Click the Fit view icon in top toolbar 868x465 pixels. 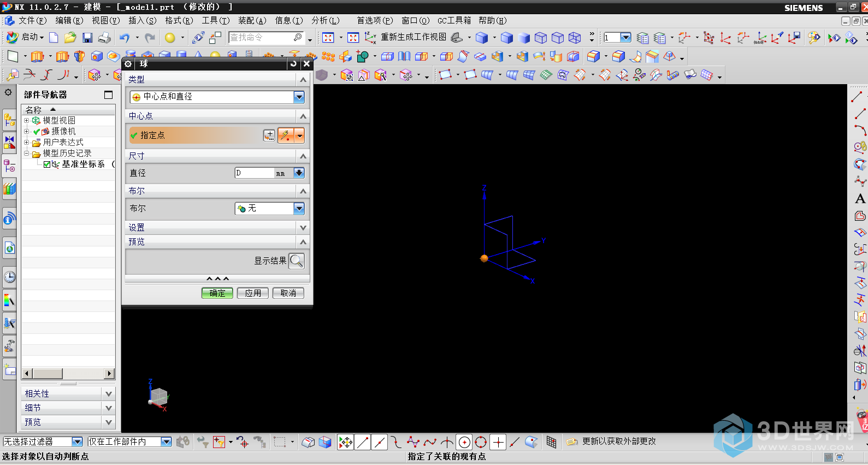[x=328, y=38]
